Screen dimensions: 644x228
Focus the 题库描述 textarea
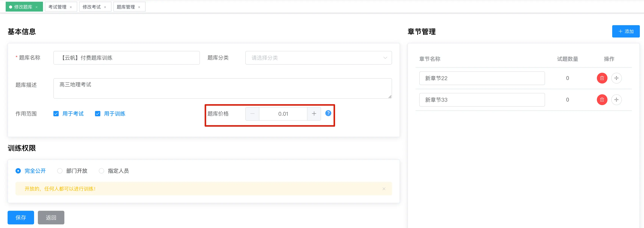click(x=222, y=88)
